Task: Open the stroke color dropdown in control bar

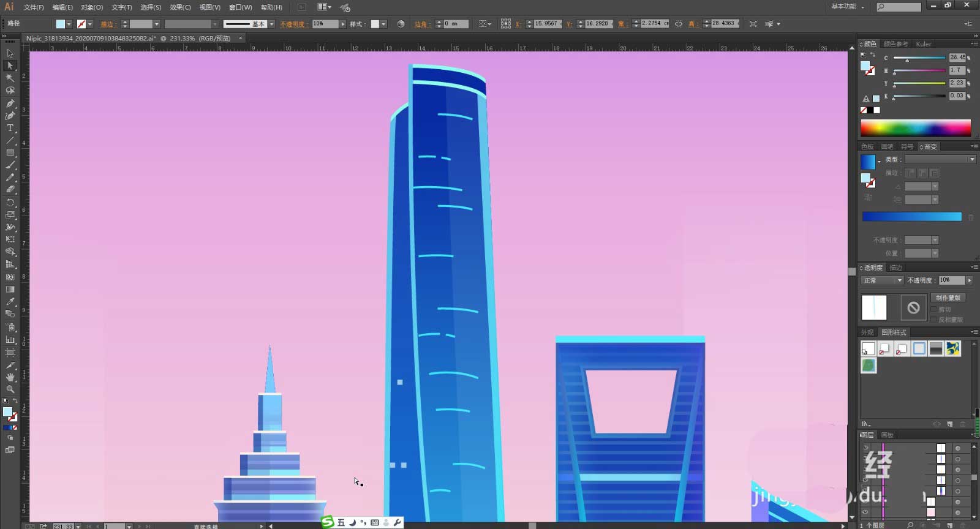Action: pos(89,24)
